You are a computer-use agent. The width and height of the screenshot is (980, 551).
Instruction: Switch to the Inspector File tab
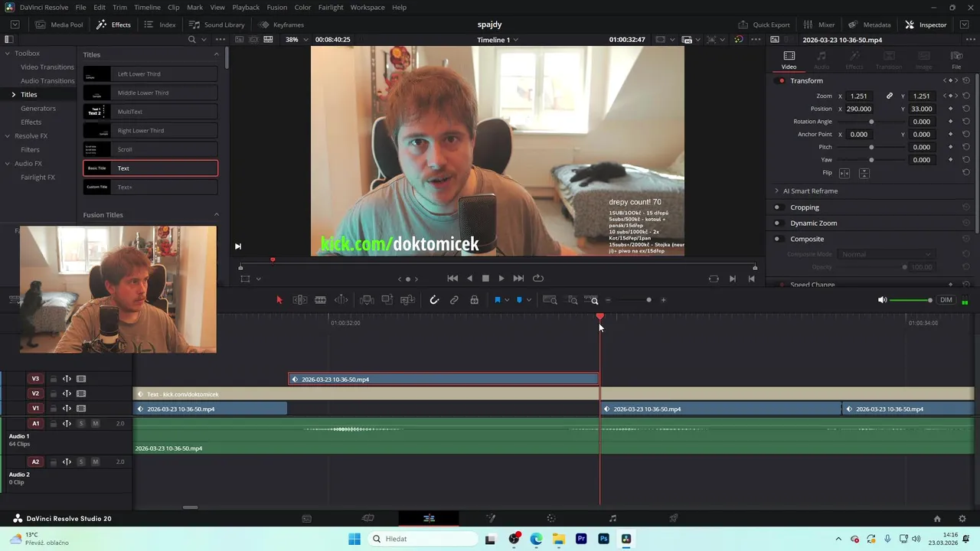point(956,60)
